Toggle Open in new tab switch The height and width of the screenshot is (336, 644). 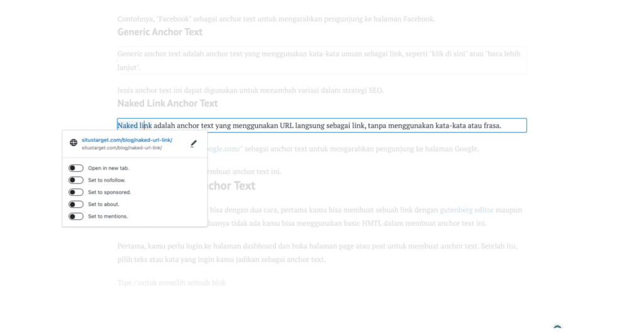point(76,168)
